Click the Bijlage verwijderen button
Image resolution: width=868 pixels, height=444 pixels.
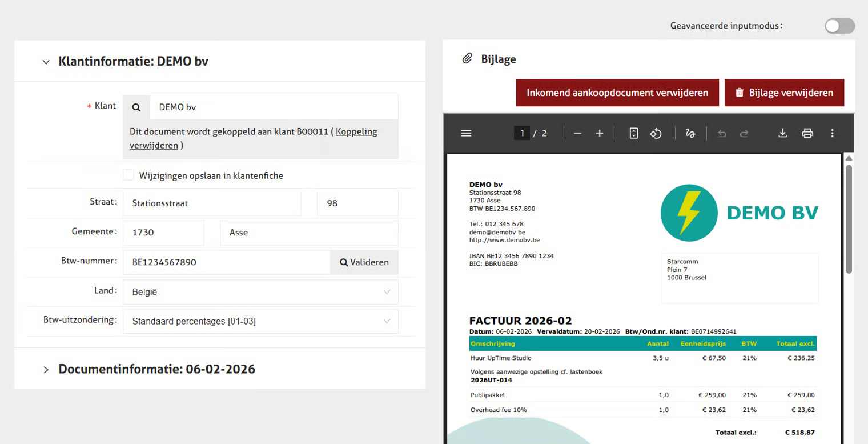click(x=784, y=93)
